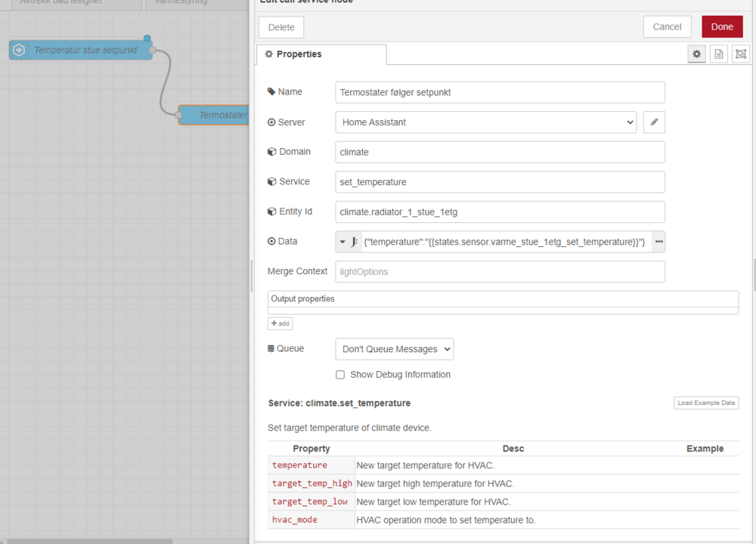
Task: Click the Done button
Action: tap(721, 26)
